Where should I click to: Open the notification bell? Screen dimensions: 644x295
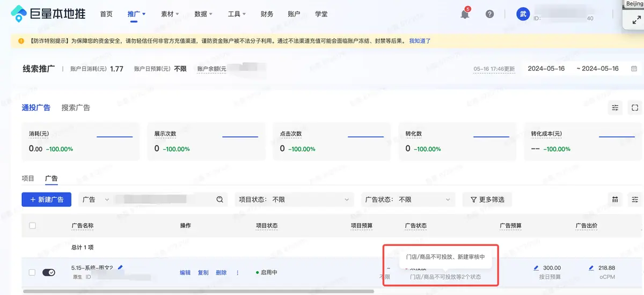point(465,14)
